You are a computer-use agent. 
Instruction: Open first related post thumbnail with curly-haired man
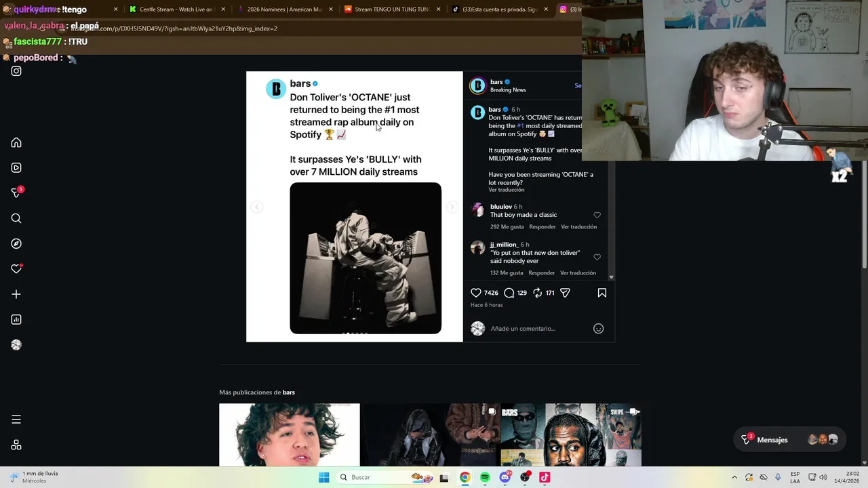(x=290, y=435)
